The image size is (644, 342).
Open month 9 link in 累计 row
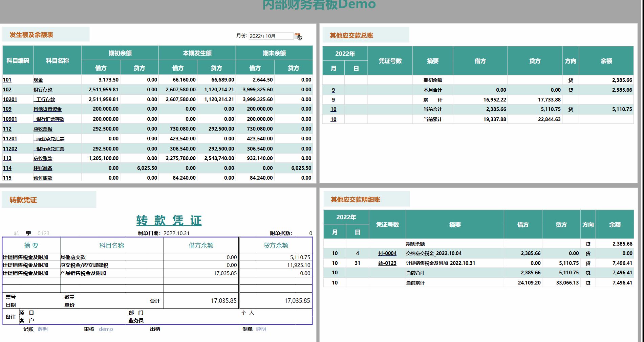point(334,100)
